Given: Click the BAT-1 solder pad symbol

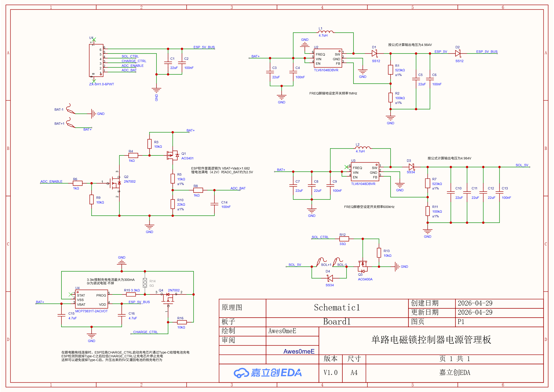Looking at the screenshot, I should click(x=71, y=109).
